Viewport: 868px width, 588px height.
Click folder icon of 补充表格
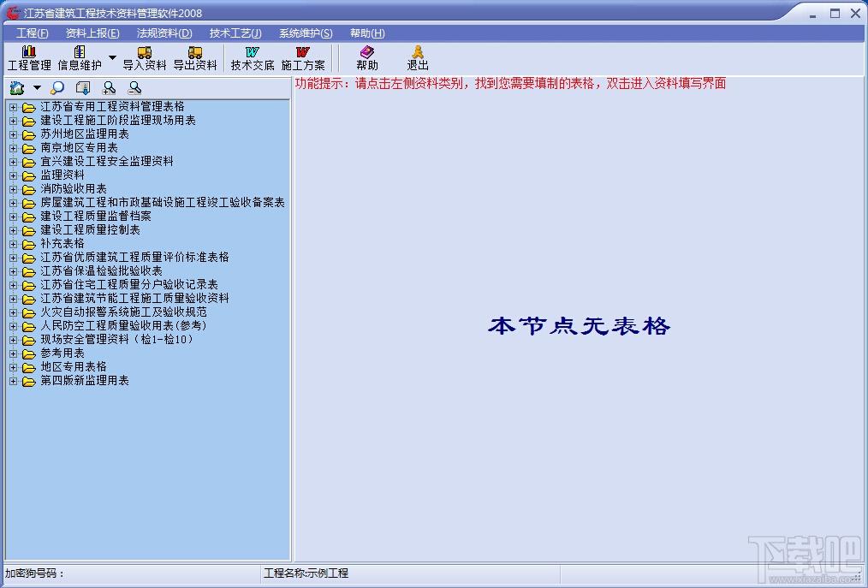coord(29,244)
